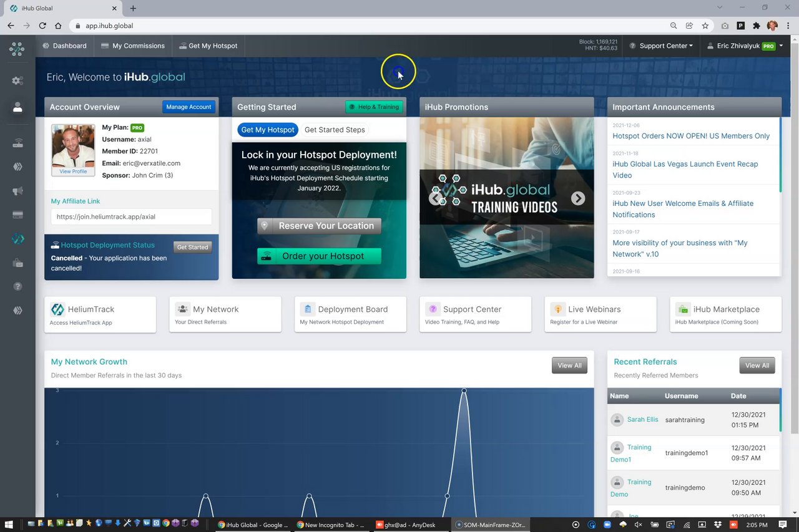Click Get Started in Hotspot Deployment Status
The width and height of the screenshot is (799, 532).
192,247
